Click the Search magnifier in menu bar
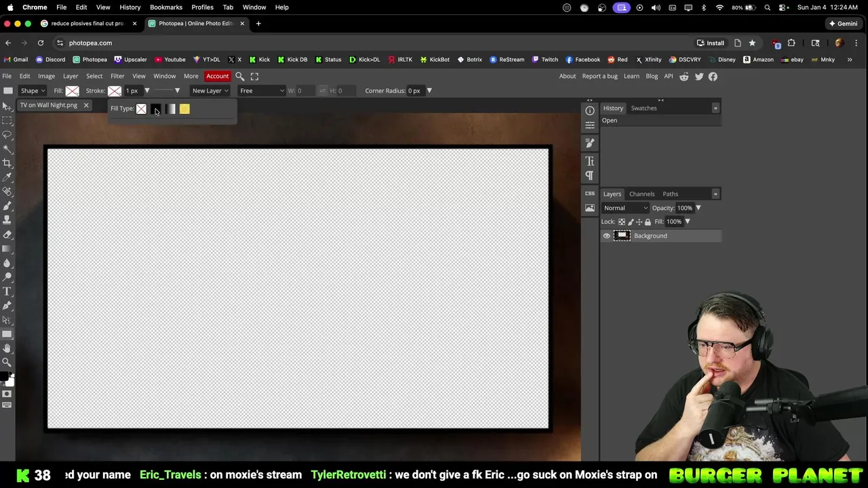Image resolution: width=868 pixels, height=488 pixels. pyautogui.click(x=239, y=77)
